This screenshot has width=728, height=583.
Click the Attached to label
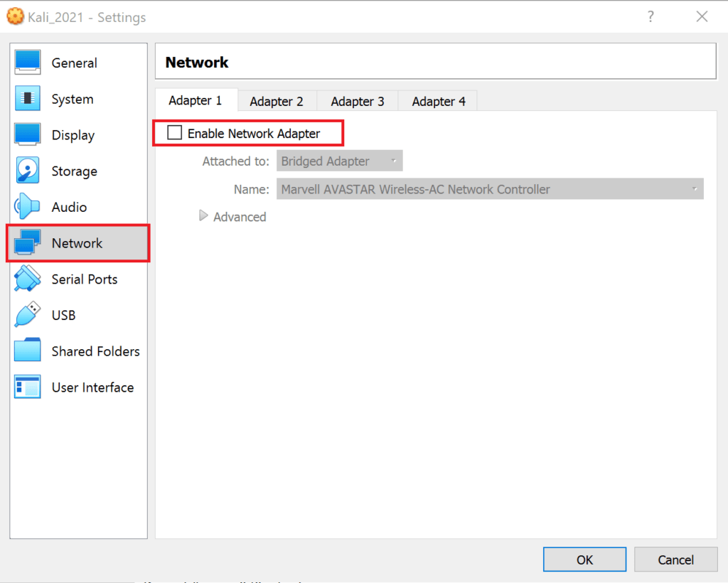pos(235,161)
